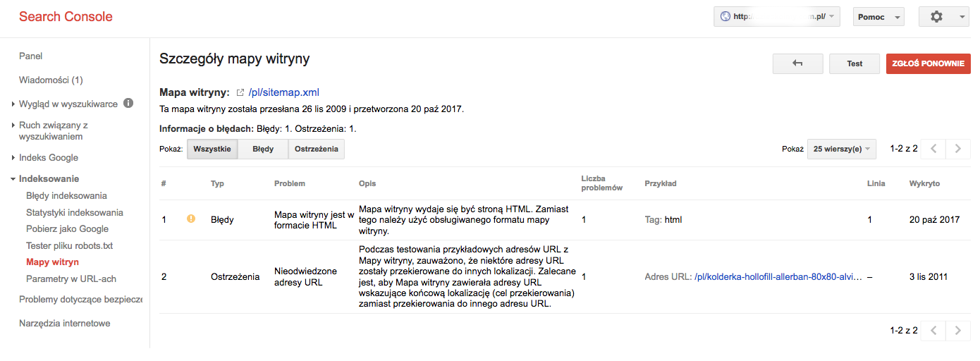
Task: Click the Test button
Action: (x=855, y=63)
